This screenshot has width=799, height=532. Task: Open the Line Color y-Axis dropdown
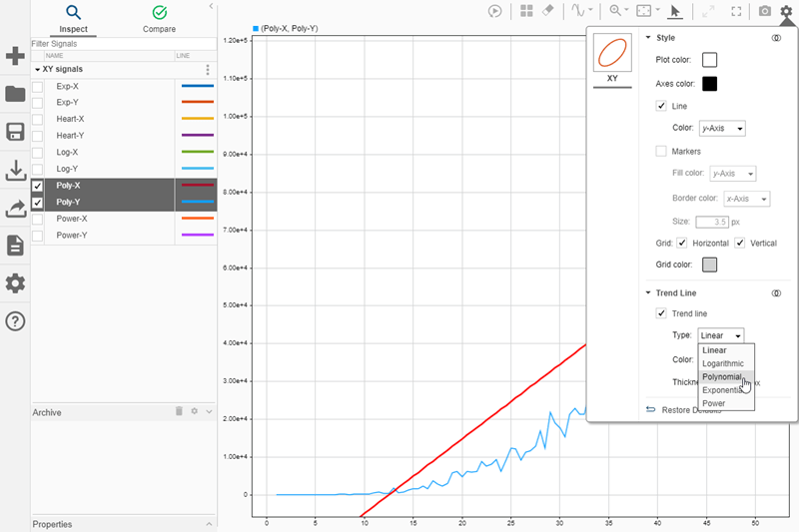[x=722, y=129]
